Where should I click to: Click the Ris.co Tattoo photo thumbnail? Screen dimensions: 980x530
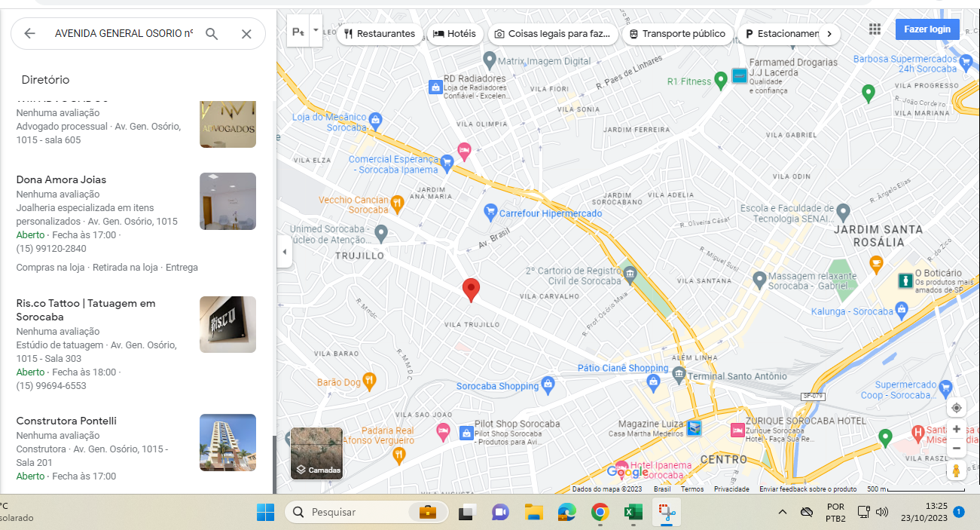pyautogui.click(x=227, y=324)
